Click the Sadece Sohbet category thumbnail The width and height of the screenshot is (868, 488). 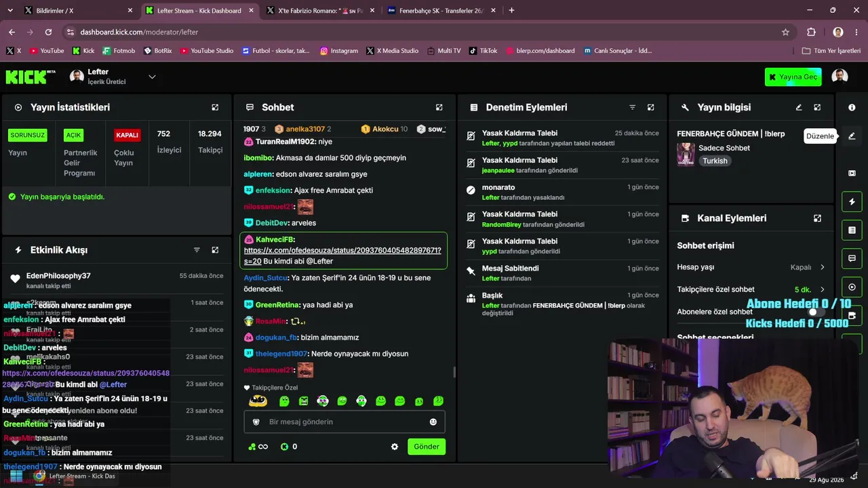pyautogui.click(x=686, y=155)
